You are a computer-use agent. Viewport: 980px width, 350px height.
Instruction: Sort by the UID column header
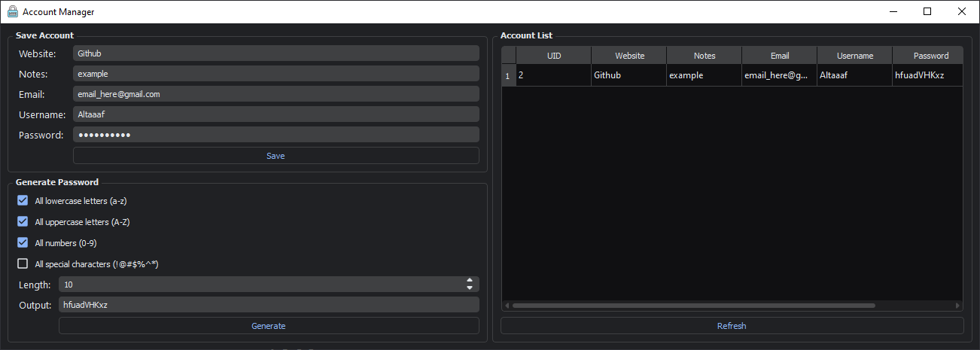pyautogui.click(x=554, y=56)
